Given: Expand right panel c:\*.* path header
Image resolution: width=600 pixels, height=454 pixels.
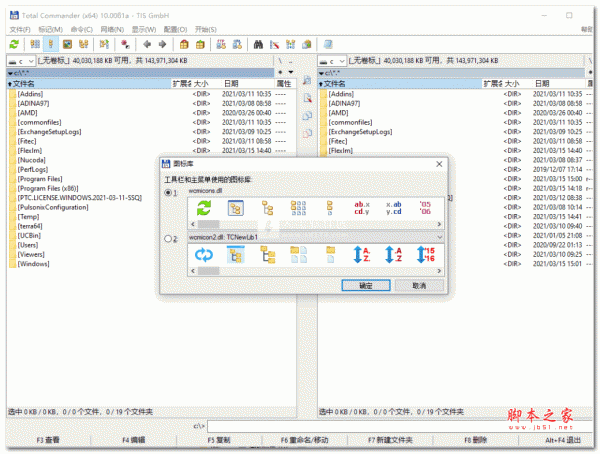Looking at the screenshot, I should [x=452, y=73].
